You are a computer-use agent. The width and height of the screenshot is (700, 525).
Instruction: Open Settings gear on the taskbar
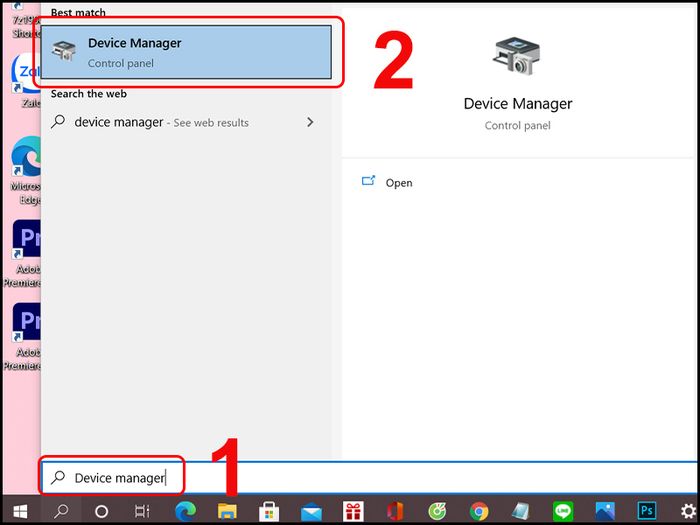point(689,511)
